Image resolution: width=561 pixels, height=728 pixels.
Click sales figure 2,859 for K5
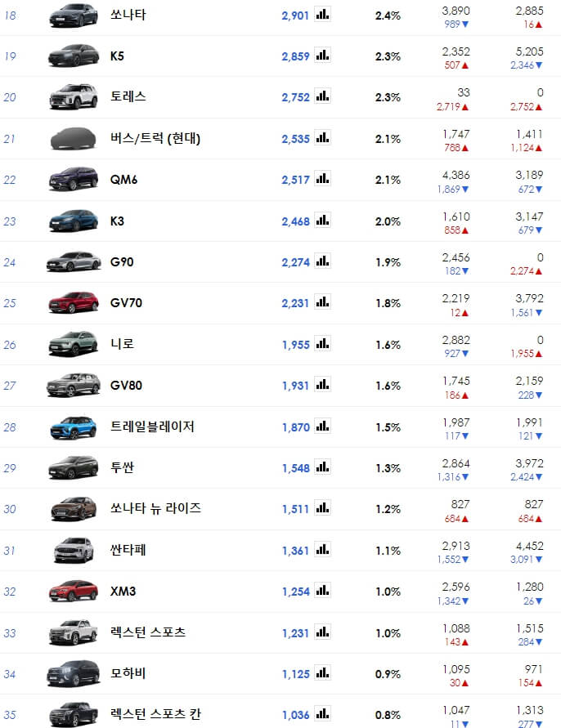click(295, 56)
